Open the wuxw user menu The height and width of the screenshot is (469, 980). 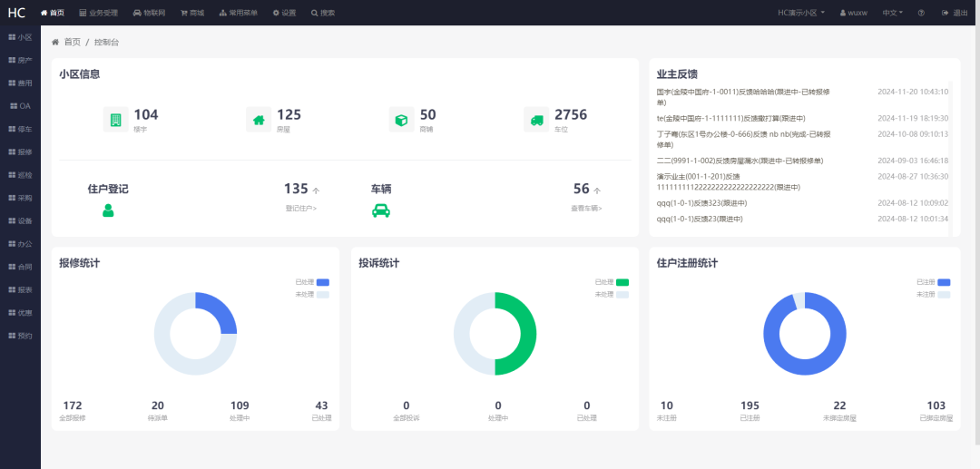[x=853, y=13]
